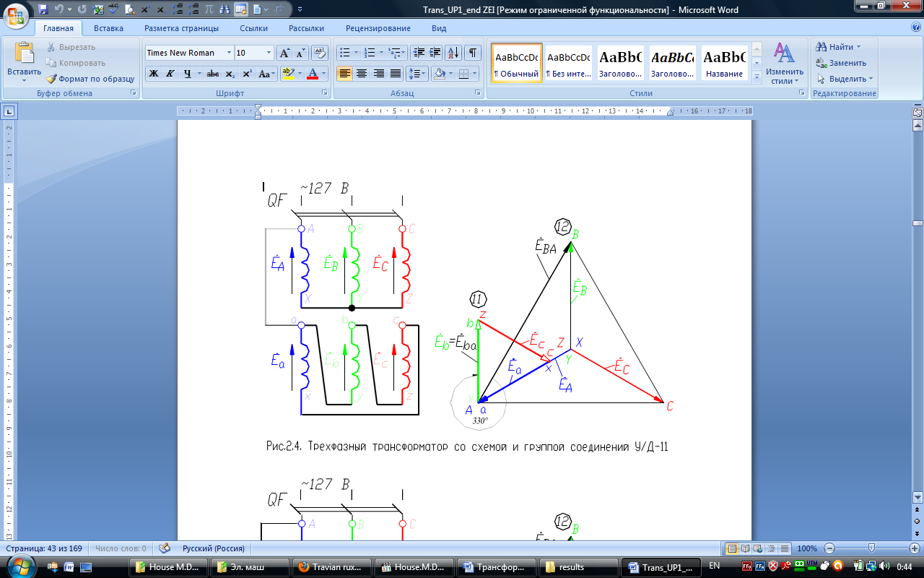Image resolution: width=924 pixels, height=578 pixels.
Task: Open the numbering list dropdown arrow
Action: point(382,53)
